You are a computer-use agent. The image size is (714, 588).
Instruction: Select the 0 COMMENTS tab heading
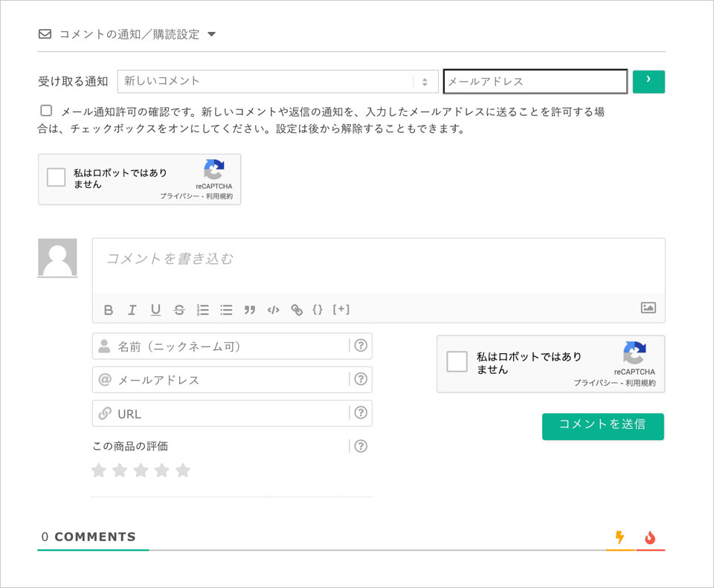coord(89,537)
